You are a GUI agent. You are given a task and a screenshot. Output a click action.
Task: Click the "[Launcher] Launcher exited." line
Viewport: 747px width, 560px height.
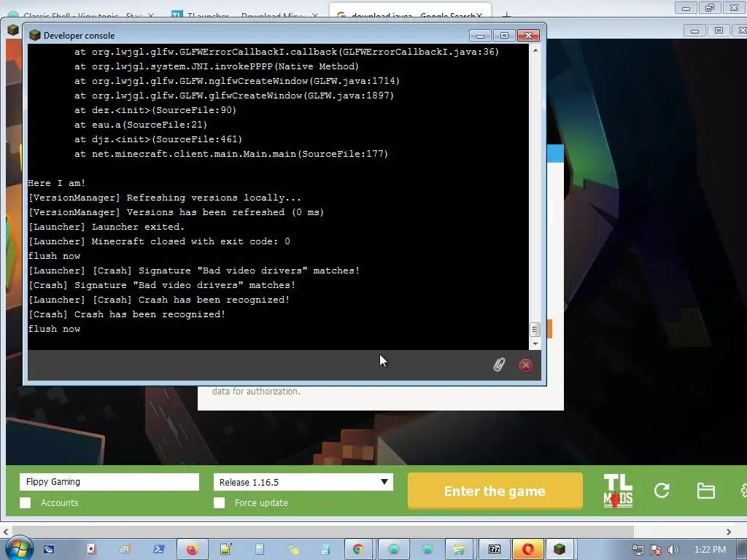[107, 227]
